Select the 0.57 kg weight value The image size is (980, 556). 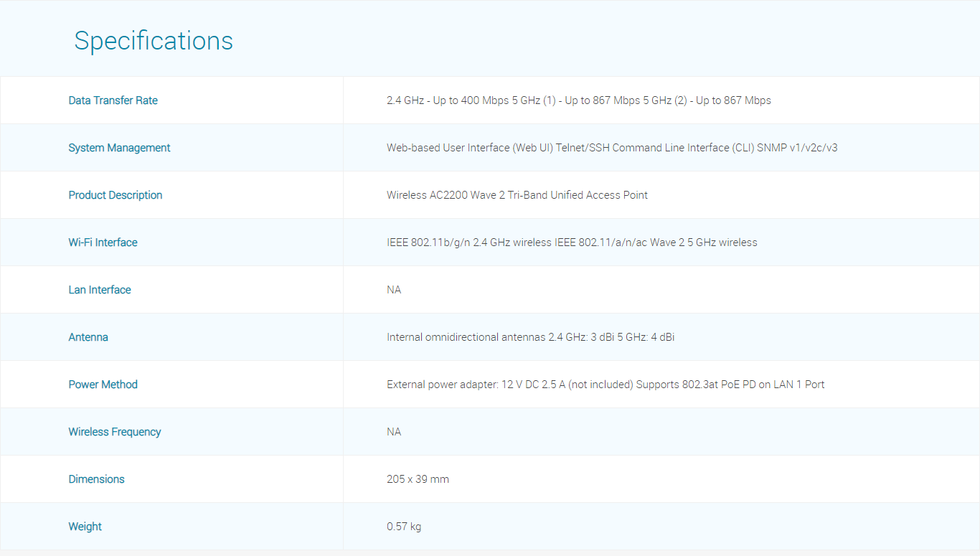(404, 527)
